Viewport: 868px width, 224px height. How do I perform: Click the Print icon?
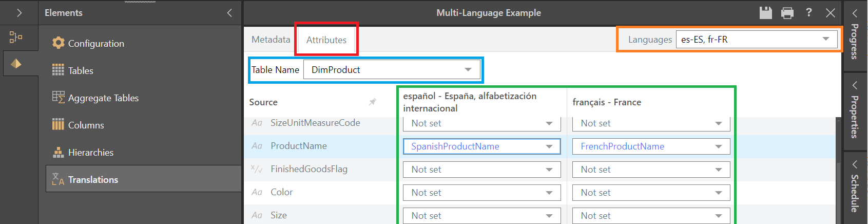(787, 13)
